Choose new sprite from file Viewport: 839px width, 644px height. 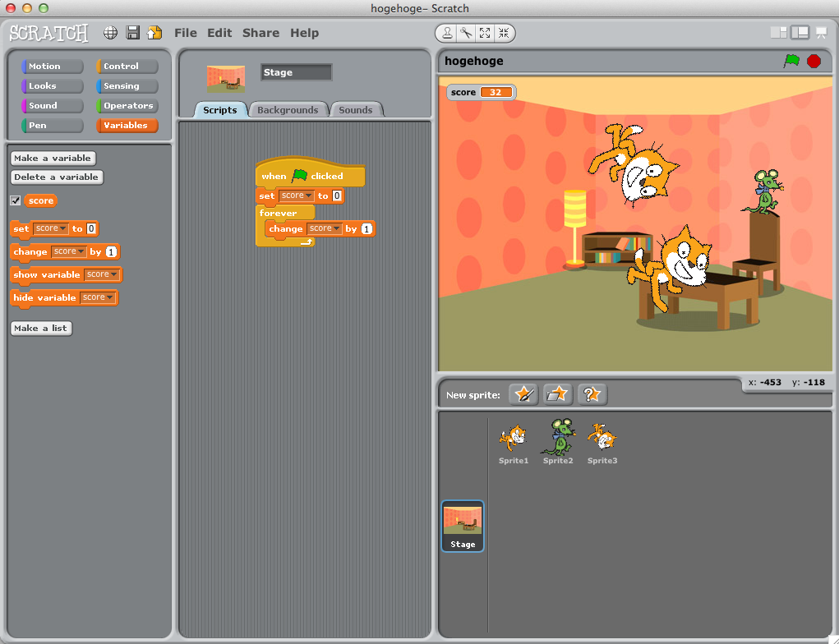557,395
